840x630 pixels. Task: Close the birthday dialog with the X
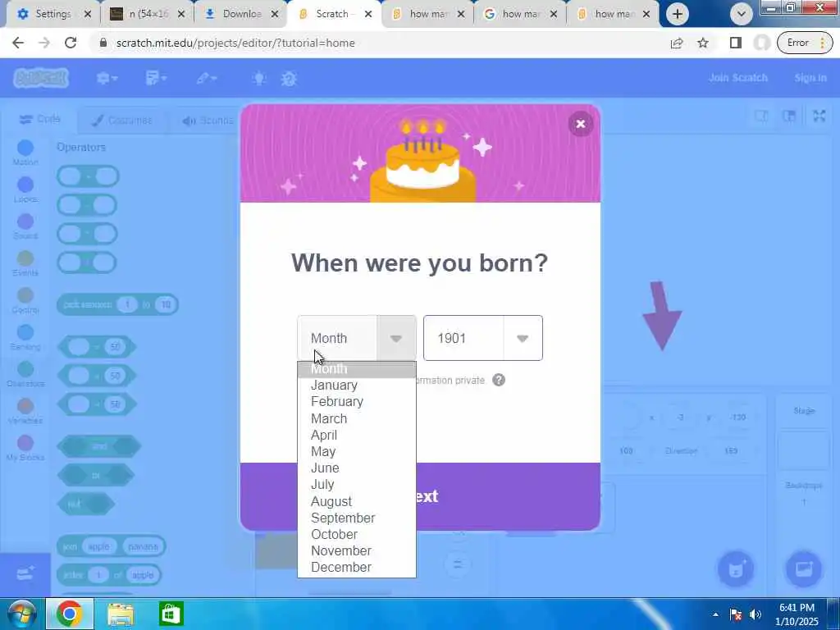point(580,125)
